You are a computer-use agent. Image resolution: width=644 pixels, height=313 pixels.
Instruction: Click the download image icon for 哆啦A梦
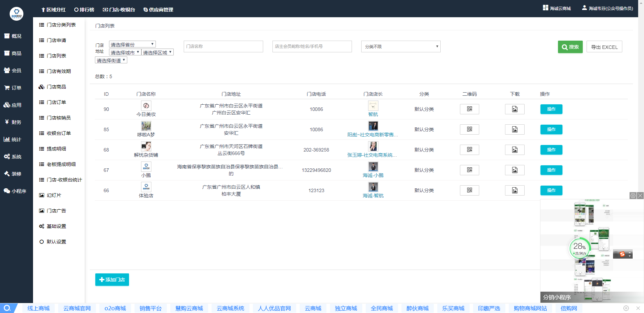[515, 129]
